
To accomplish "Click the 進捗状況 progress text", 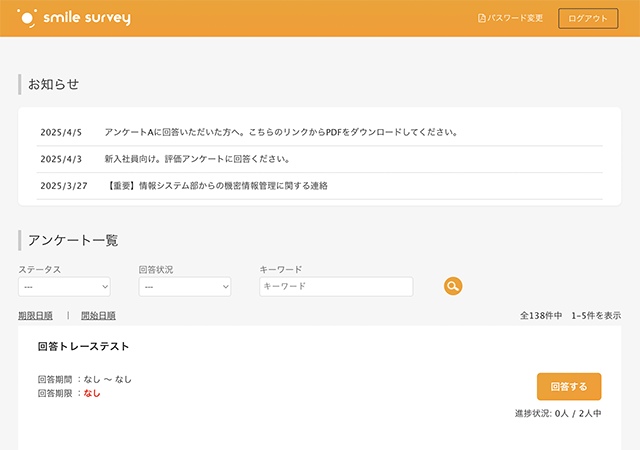I will (557, 413).
